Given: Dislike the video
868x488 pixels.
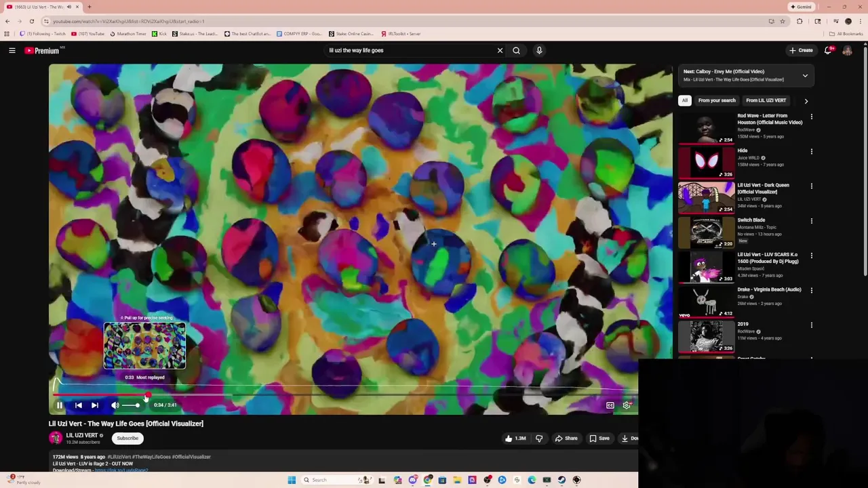Looking at the screenshot, I should [x=539, y=439].
